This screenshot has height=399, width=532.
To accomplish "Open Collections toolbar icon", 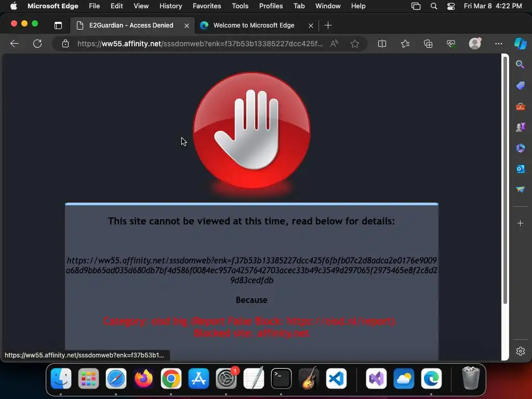I will coord(428,44).
